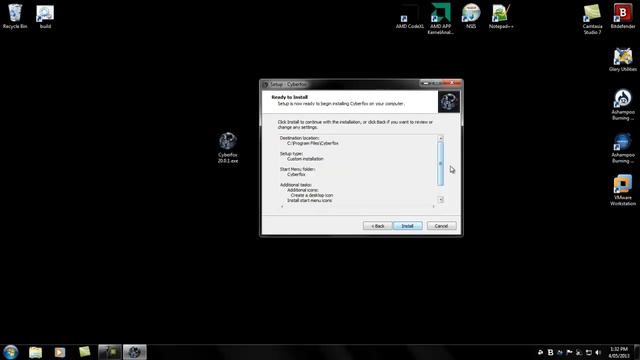The height and width of the screenshot is (360, 640).
Task: Click the 'Create a desktop icon' line
Action: (x=312, y=195)
